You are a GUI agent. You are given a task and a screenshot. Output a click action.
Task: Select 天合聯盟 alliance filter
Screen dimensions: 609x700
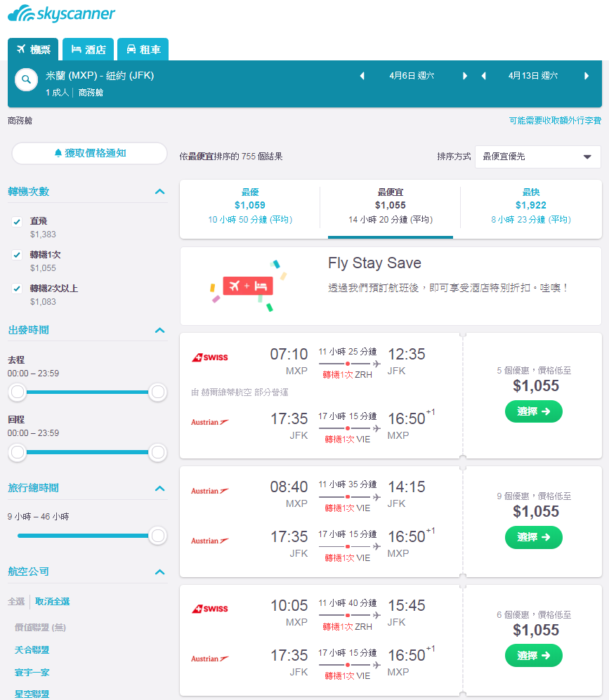(x=32, y=649)
